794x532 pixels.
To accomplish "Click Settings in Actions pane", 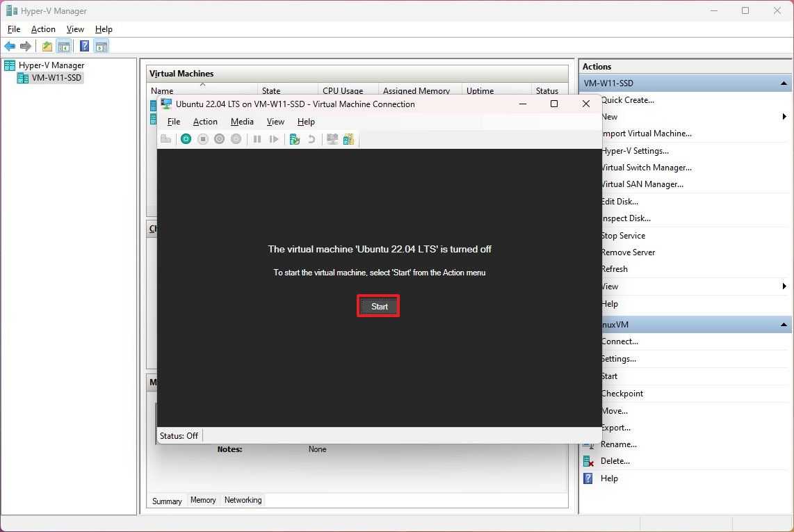I will coord(618,359).
